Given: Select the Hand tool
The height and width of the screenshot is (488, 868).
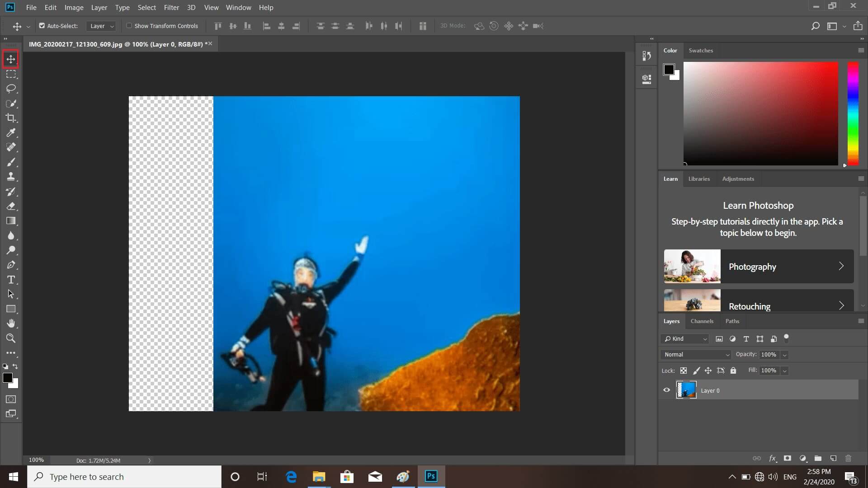Looking at the screenshot, I should coord(11,324).
